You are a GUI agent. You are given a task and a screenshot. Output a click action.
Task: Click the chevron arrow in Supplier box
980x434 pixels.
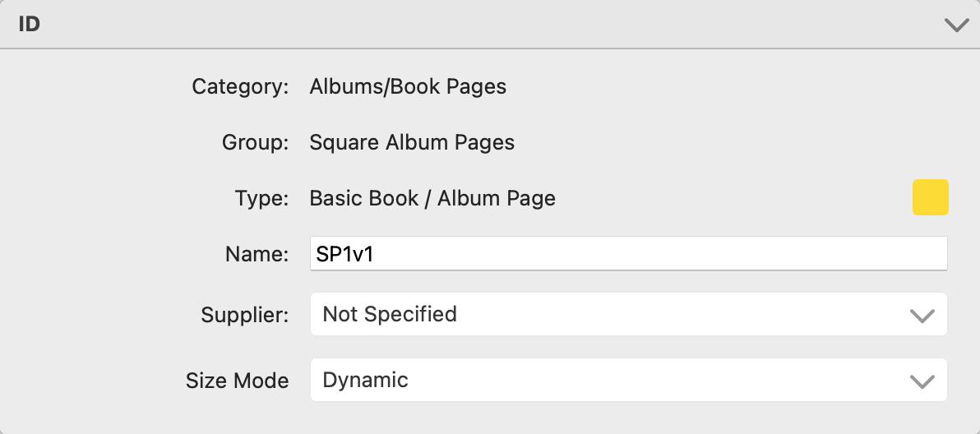(922, 315)
